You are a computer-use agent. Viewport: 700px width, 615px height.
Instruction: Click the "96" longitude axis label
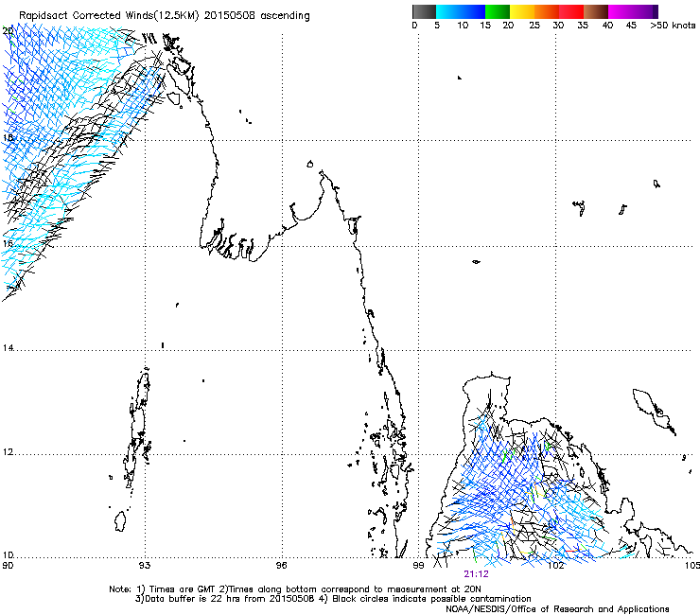pyautogui.click(x=281, y=566)
